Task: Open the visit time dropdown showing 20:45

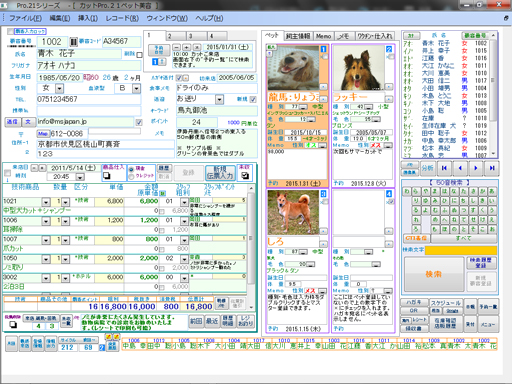Action: tap(80, 177)
